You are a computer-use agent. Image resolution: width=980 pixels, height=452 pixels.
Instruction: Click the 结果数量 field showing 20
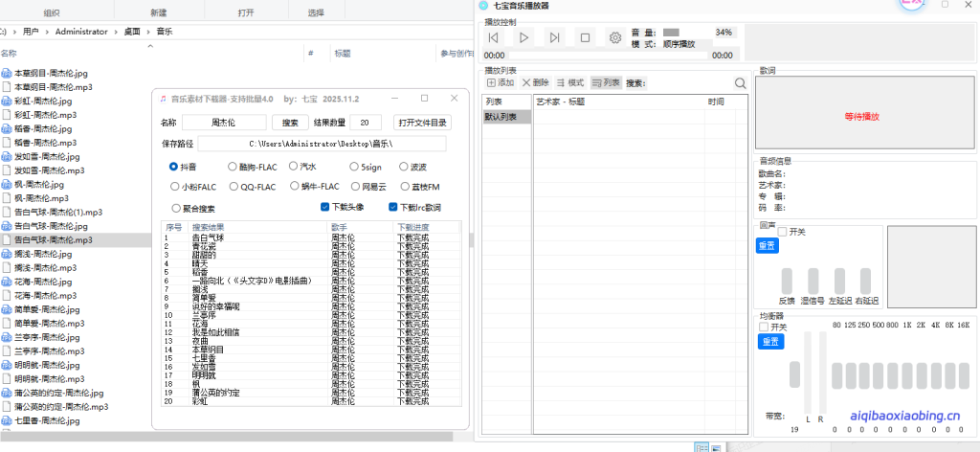click(x=366, y=123)
